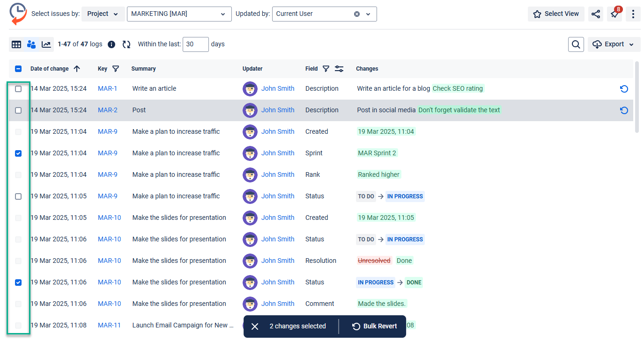Image resolution: width=644 pixels, height=341 pixels.
Task: Expand the Export dropdown
Action: [614, 44]
